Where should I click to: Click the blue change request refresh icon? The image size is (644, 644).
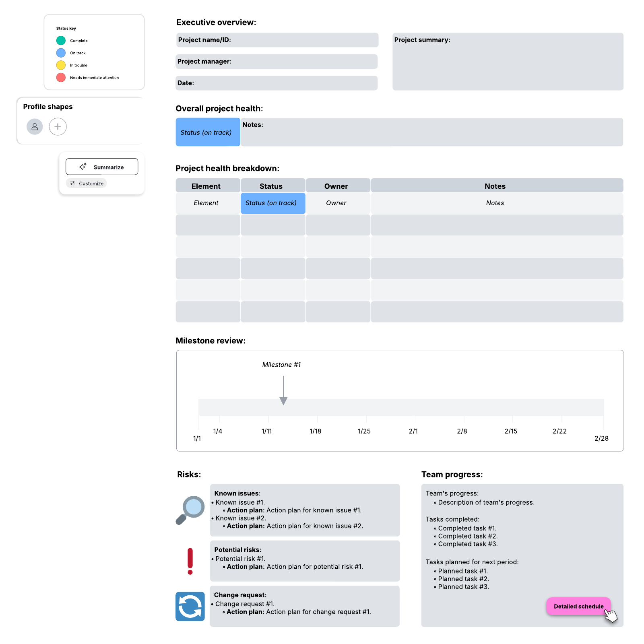point(190,606)
